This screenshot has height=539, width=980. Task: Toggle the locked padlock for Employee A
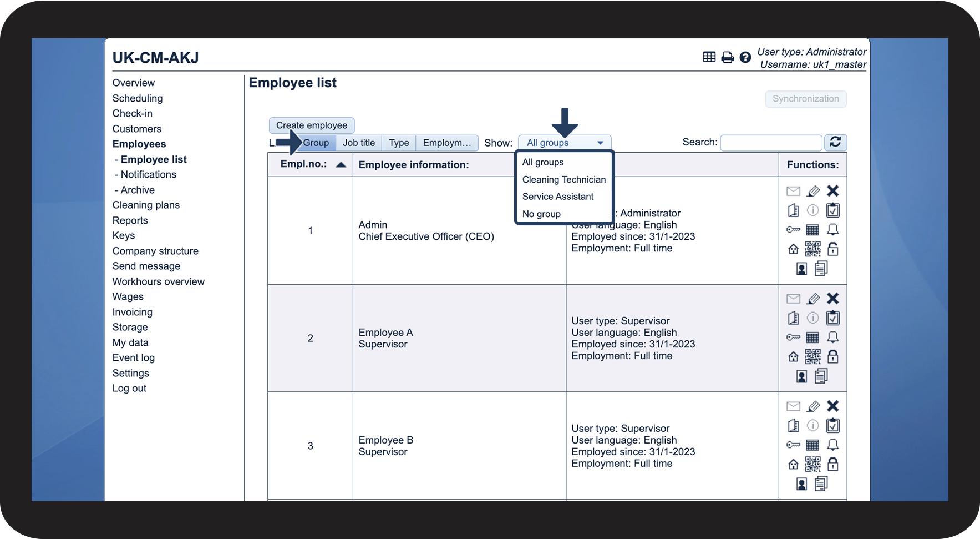point(832,356)
